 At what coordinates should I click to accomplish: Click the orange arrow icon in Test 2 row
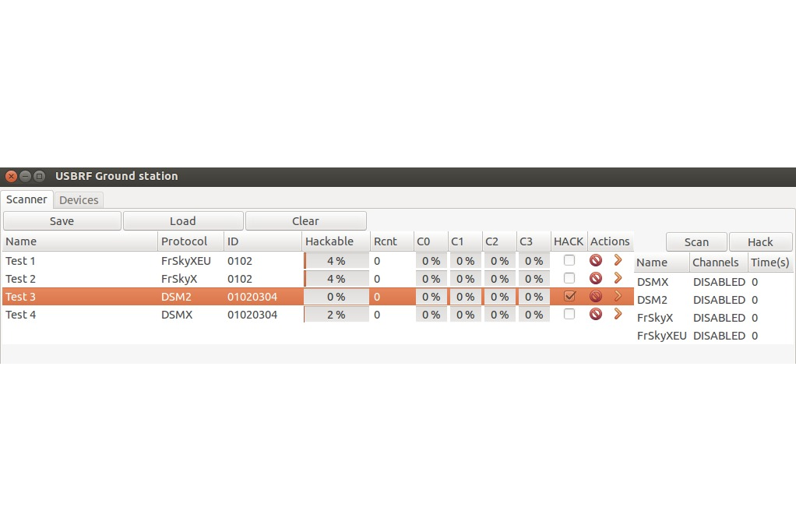point(618,278)
